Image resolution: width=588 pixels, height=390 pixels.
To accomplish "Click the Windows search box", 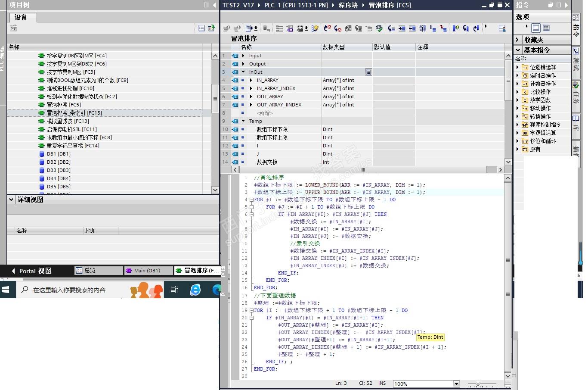I will point(69,290).
